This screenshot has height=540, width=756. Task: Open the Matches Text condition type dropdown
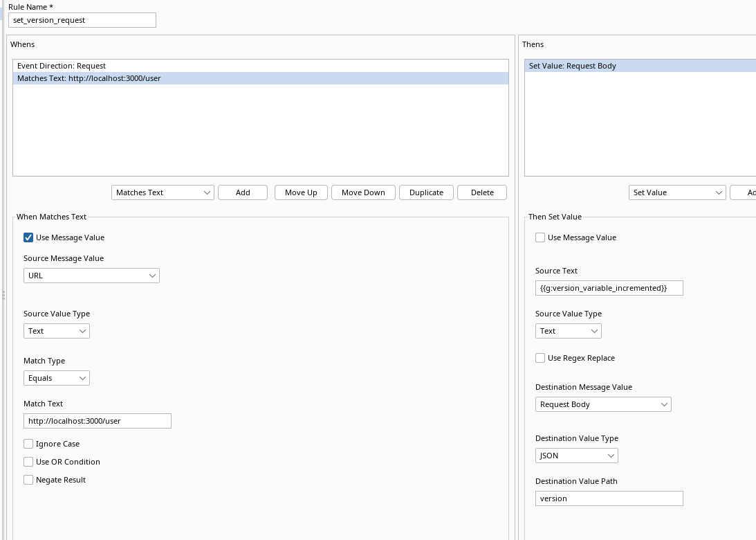point(162,192)
